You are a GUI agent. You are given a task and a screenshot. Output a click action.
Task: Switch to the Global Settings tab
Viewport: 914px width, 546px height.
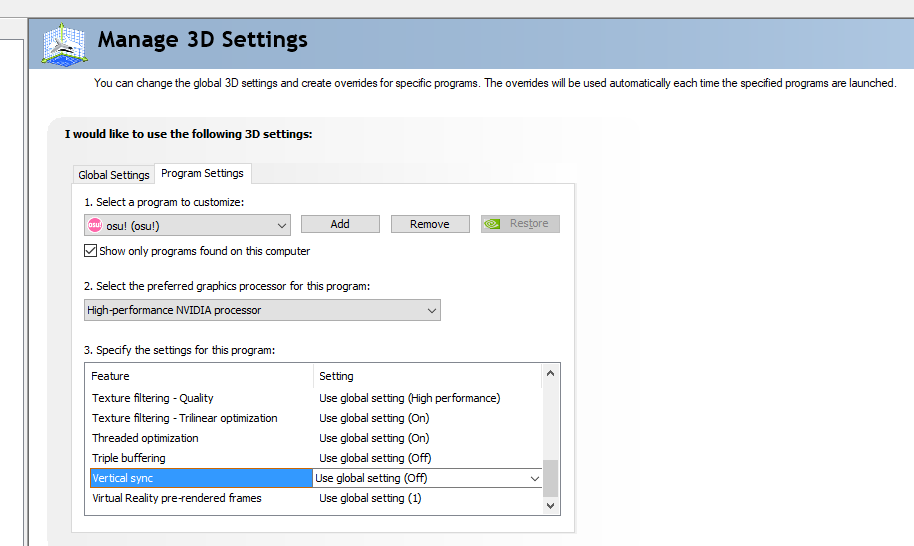(x=114, y=175)
